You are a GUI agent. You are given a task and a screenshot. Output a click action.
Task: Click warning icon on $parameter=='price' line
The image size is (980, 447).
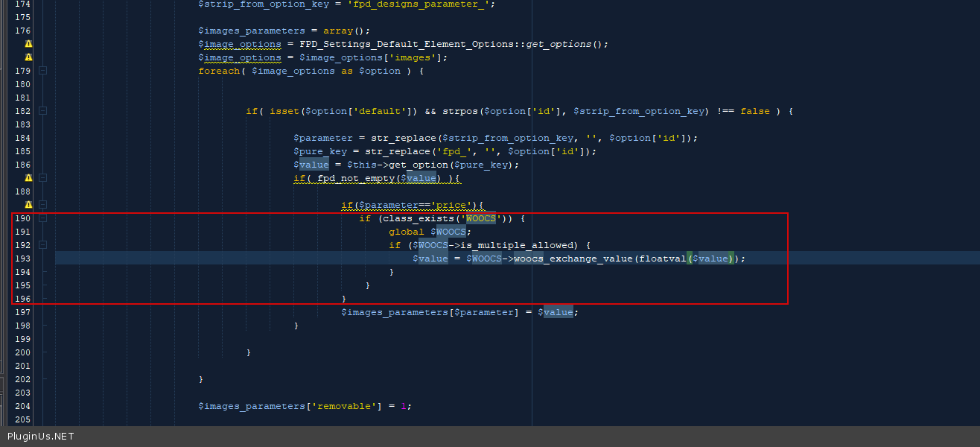pos(28,205)
